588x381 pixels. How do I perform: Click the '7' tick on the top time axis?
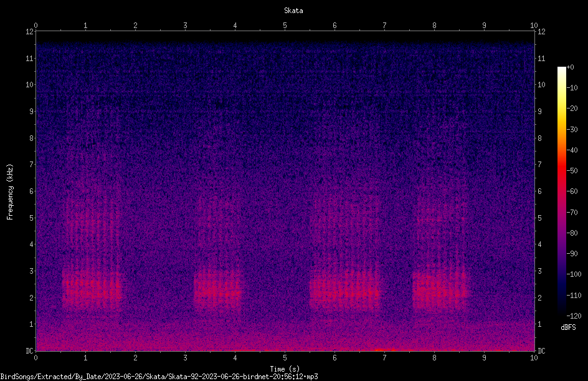click(384, 26)
